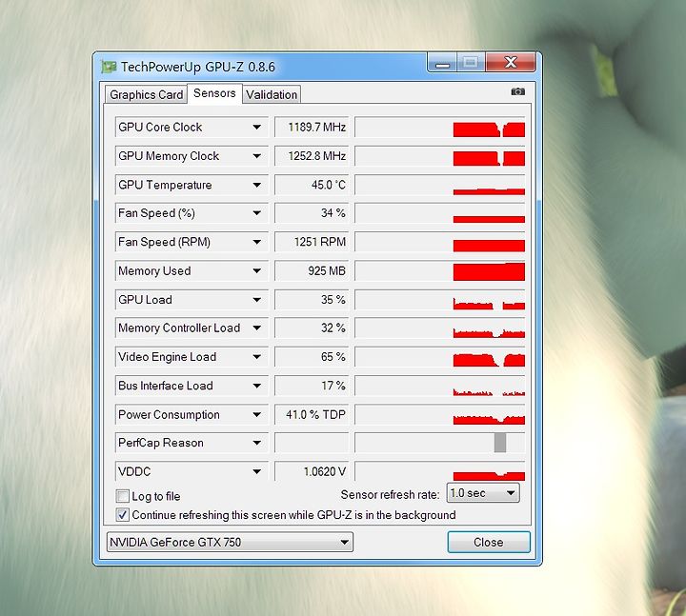Uncheck Continue refreshing in background checkbox
This screenshot has width=686, height=616.
point(123,514)
